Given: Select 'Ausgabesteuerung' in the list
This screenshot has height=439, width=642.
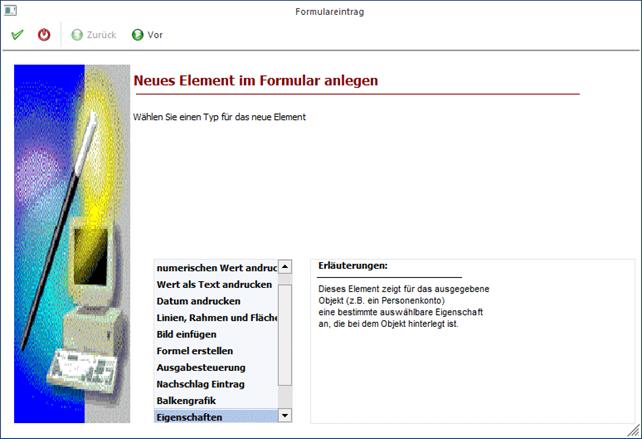Looking at the screenshot, I should [x=200, y=367].
